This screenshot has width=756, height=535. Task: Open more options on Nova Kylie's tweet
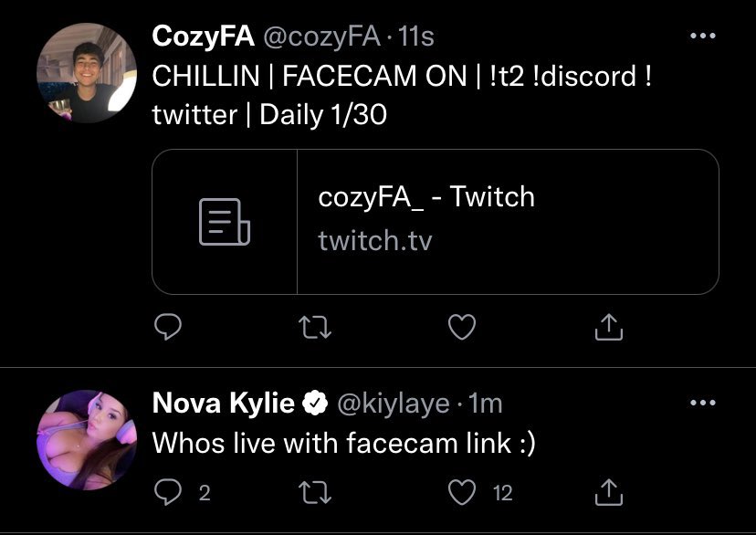[x=702, y=403]
